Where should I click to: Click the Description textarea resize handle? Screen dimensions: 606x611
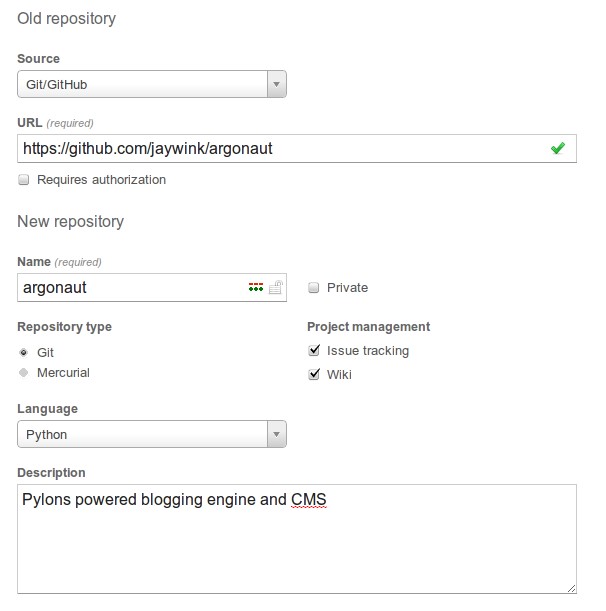(x=571, y=588)
